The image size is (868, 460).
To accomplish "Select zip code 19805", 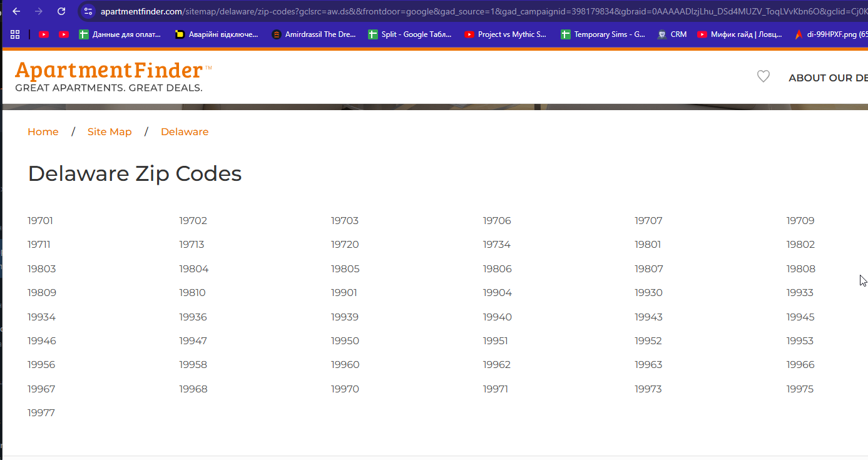I will click(345, 268).
